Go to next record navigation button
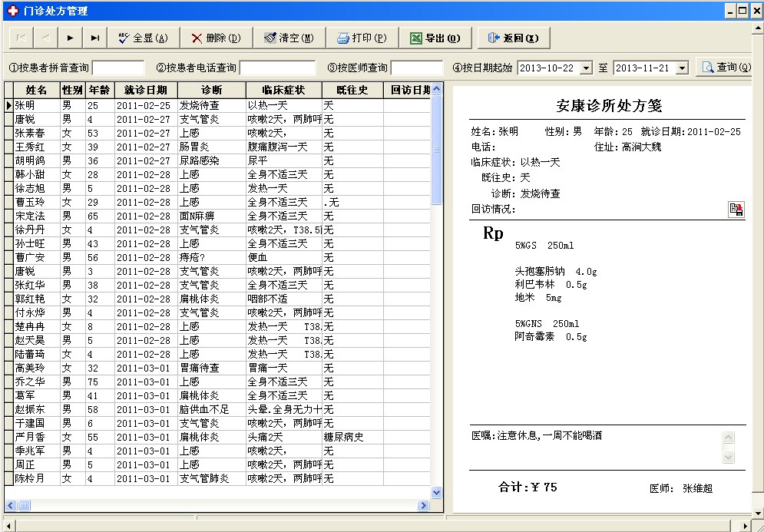Viewport: 764px width, 532px height. 71,38
